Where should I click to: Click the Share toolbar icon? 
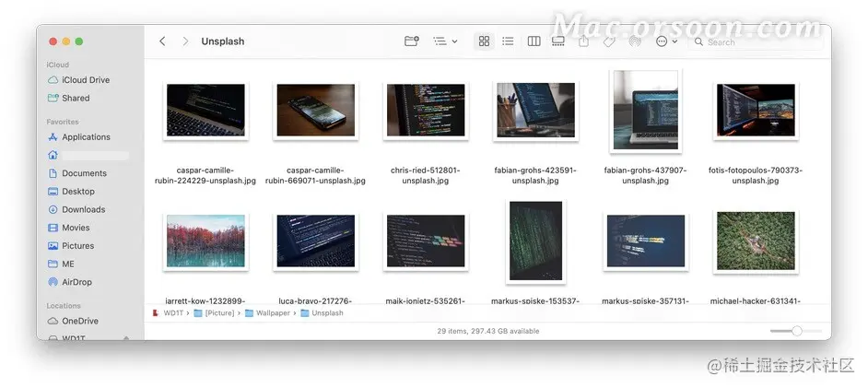(x=583, y=41)
